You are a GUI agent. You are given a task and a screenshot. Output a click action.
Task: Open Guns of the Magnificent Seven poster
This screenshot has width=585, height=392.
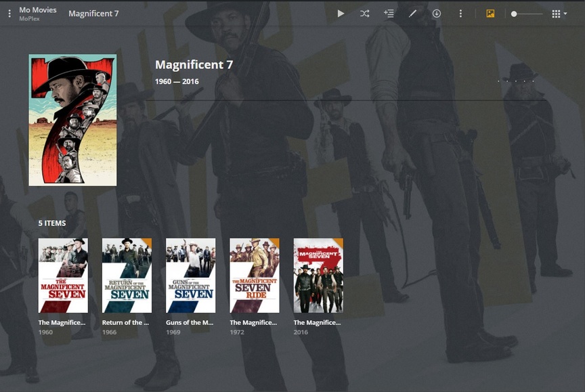click(x=191, y=276)
